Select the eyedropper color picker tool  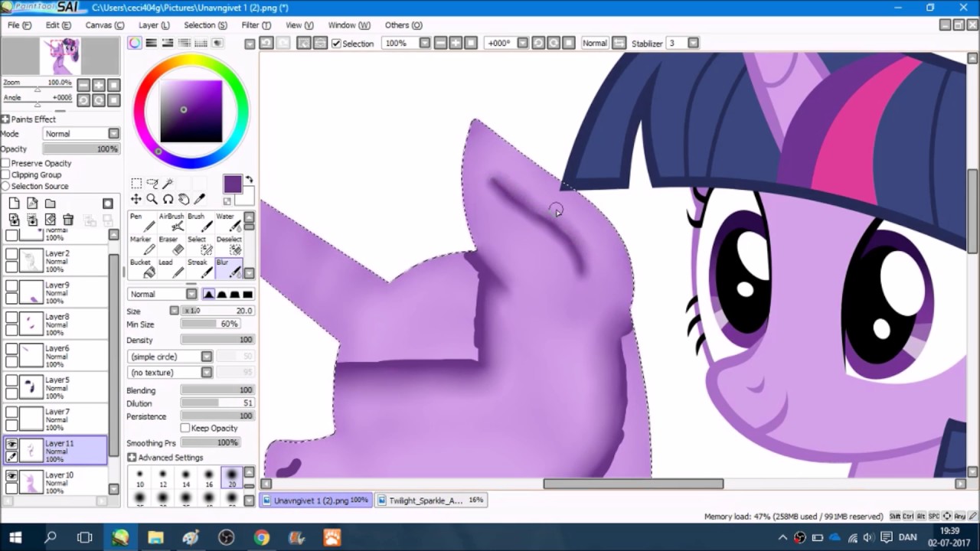pyautogui.click(x=200, y=199)
